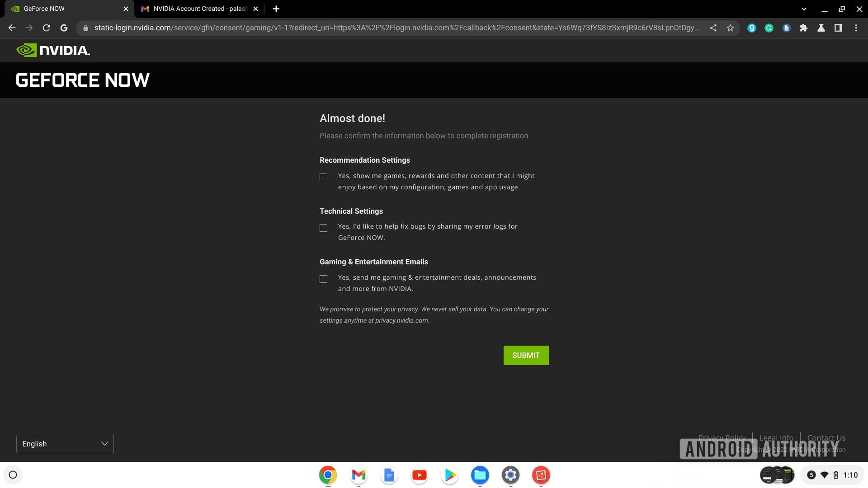Open the Grammarly extension icon
The height and width of the screenshot is (488, 868).
point(769,28)
